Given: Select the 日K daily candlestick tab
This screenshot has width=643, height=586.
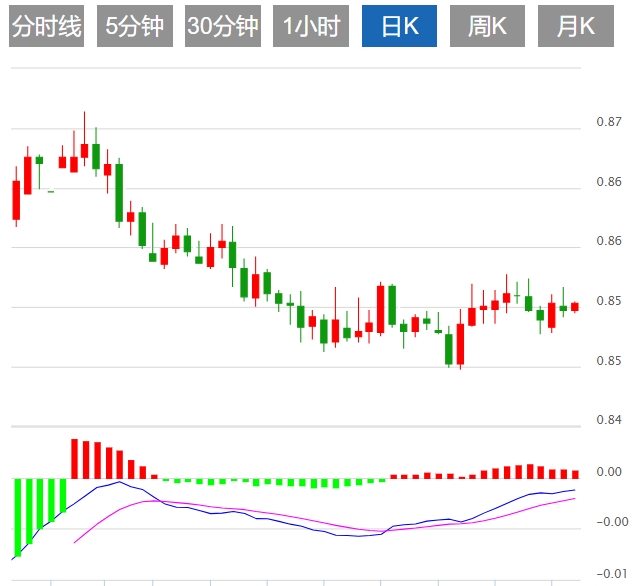Looking at the screenshot, I should [x=399, y=26].
